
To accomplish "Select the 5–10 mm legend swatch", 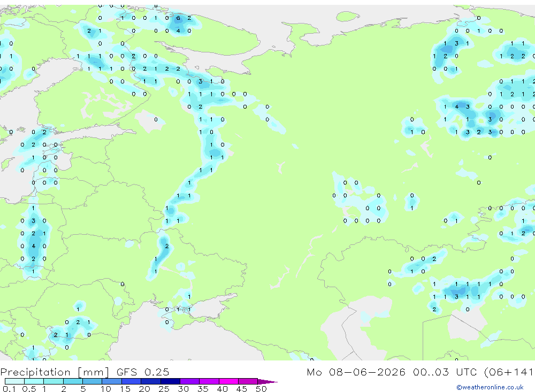I will (x=93, y=381).
